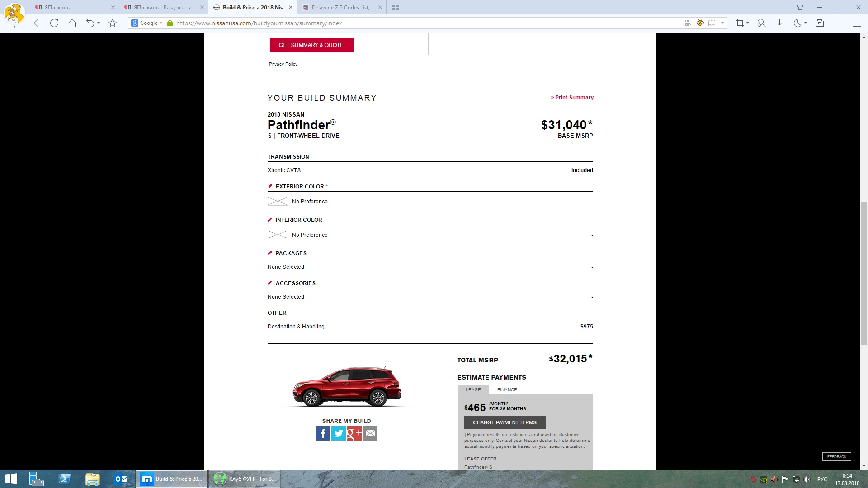The width and height of the screenshot is (868, 488).
Task: Click exterior color No Preference swatch
Action: (278, 202)
